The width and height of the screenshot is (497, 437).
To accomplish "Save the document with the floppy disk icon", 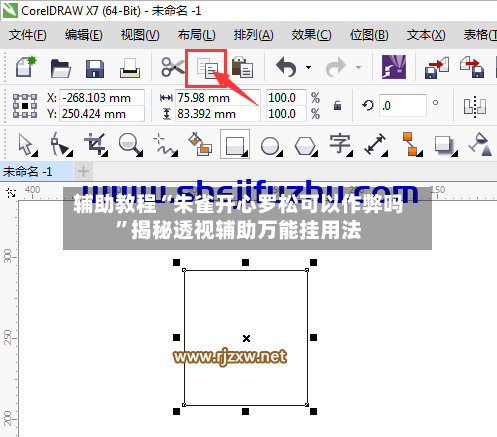I will pos(95,68).
